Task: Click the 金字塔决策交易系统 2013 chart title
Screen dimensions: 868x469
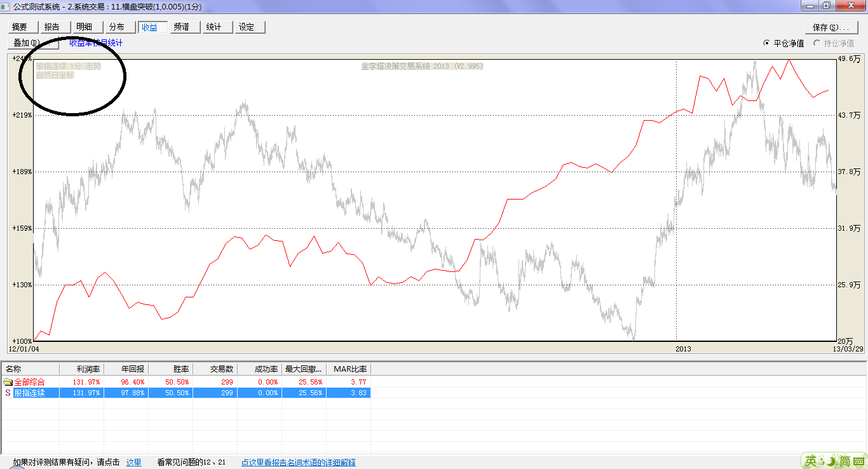Action: [x=423, y=66]
